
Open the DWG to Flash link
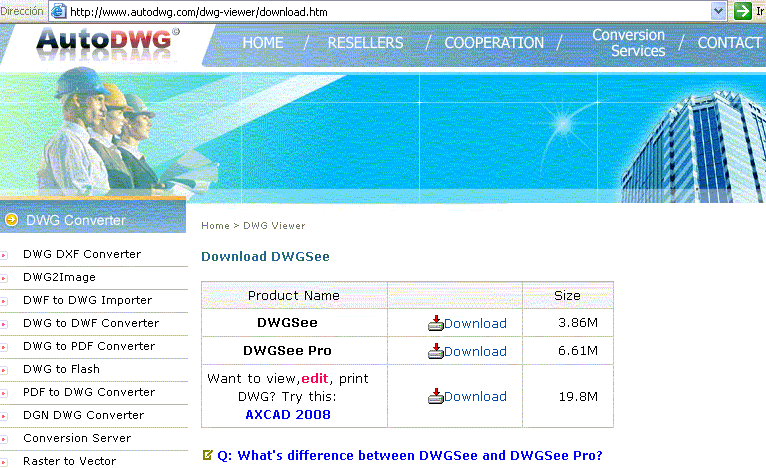coord(62,369)
